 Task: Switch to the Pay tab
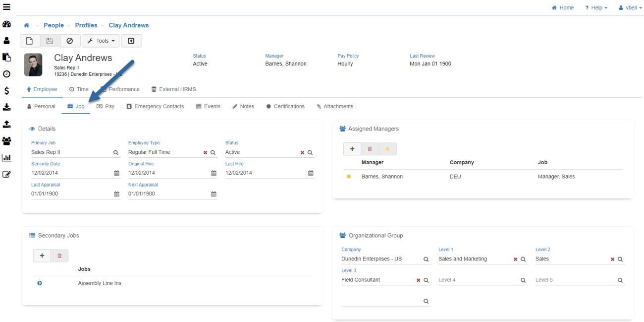[x=106, y=106]
